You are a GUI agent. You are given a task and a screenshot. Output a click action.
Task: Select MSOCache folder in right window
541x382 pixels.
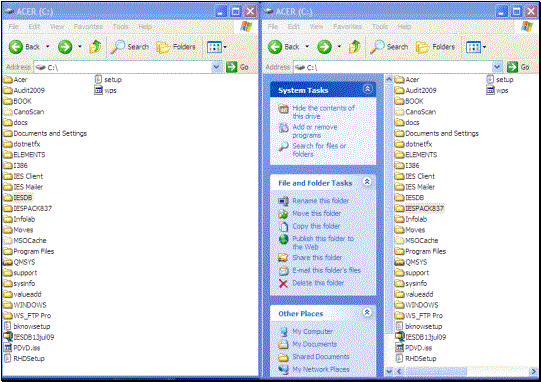tap(416, 241)
